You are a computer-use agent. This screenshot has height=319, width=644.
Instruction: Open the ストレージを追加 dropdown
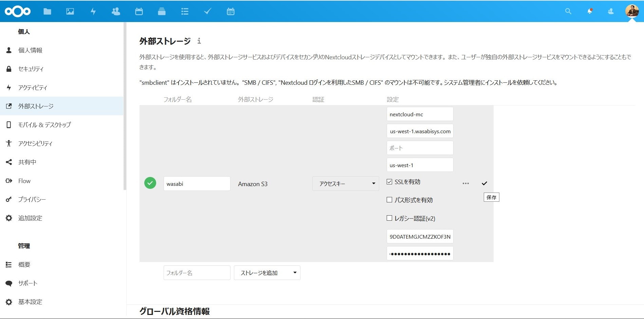267,273
